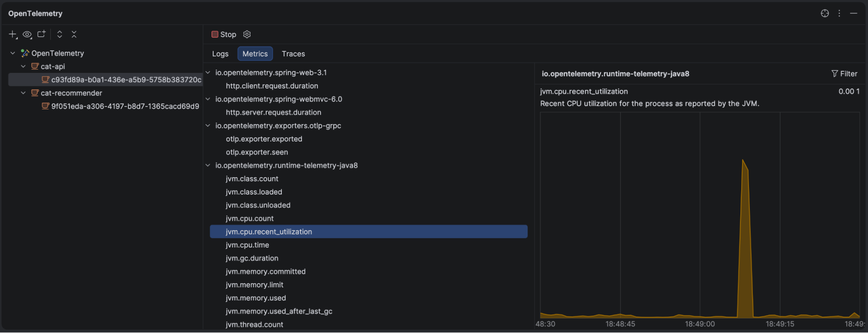
Task: Click the 18:49:00 time axis label
Action: 700,324
